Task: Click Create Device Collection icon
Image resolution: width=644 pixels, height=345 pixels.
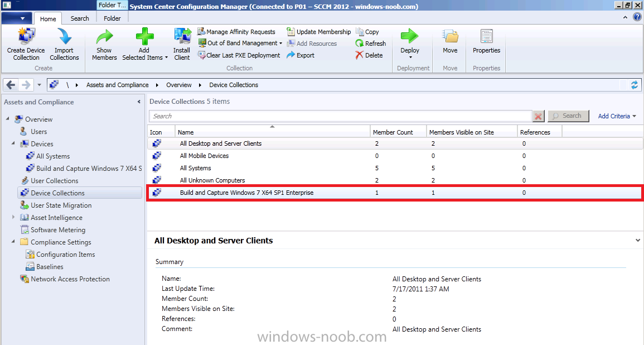Action: pos(26,36)
